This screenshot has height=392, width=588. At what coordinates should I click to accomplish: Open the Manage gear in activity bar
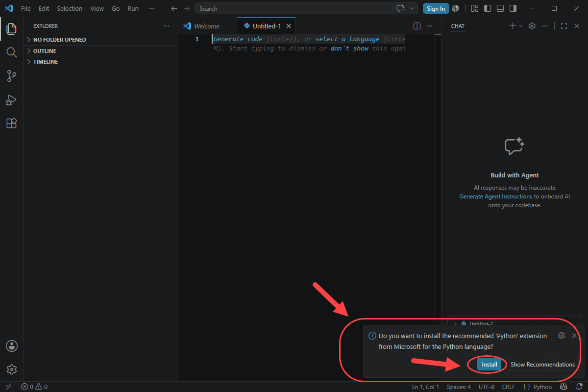click(x=11, y=369)
